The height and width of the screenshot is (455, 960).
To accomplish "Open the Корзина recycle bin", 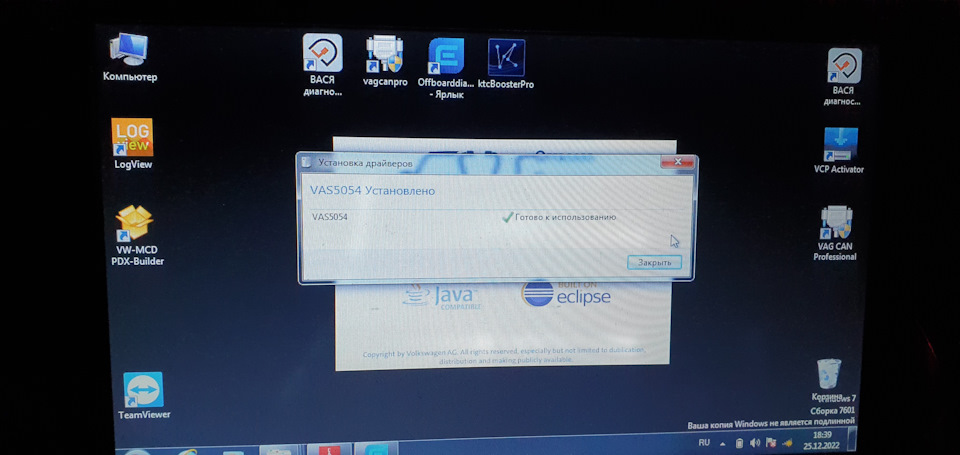I will pyautogui.click(x=828, y=379).
